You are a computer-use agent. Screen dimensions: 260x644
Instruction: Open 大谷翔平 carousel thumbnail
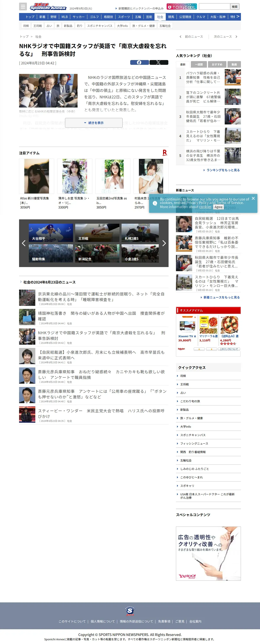[x=51, y=233]
